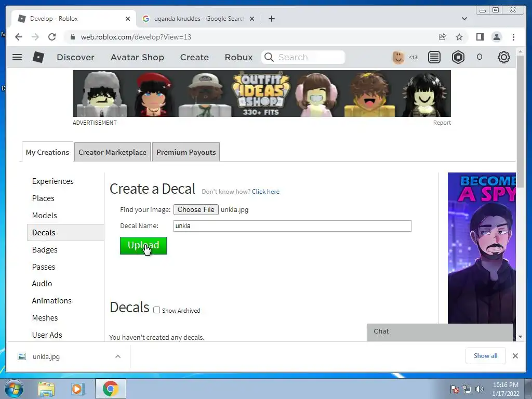The width and height of the screenshot is (532, 399).
Task: Open the notifications feed icon
Action: pos(434,57)
